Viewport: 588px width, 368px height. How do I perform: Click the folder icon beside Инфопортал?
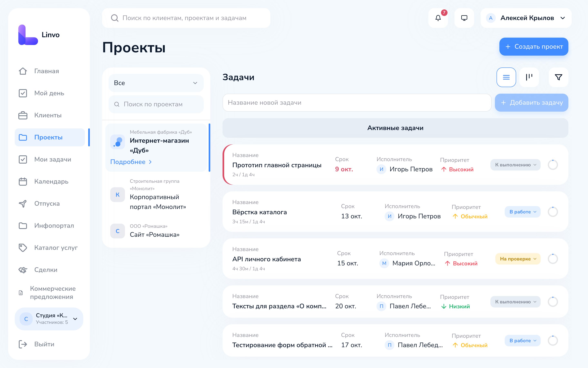pos(23,226)
